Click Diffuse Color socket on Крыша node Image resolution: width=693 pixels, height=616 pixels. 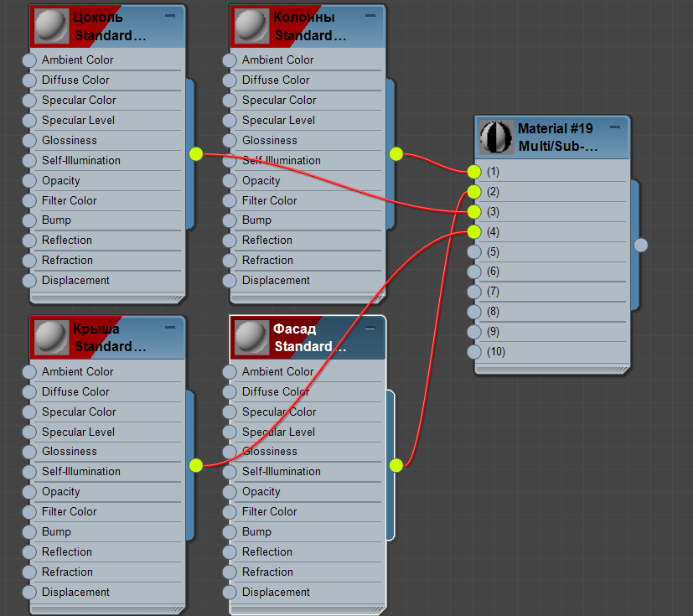[29, 392]
